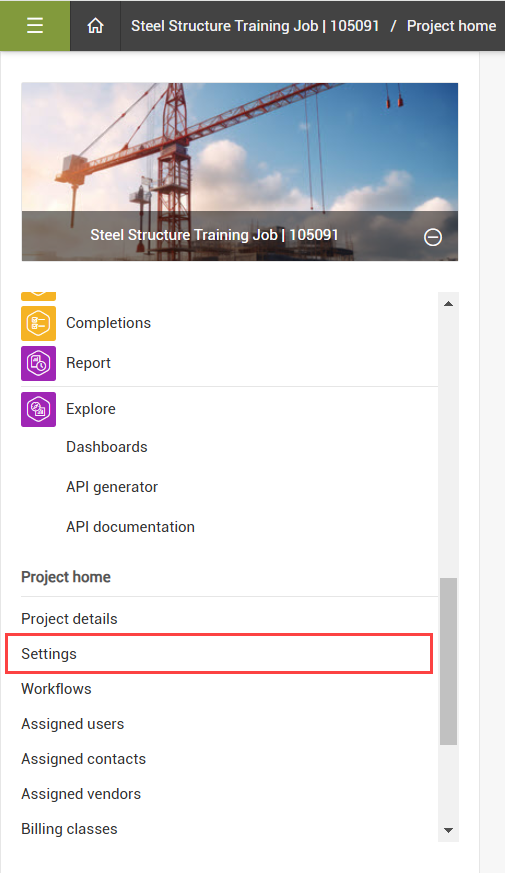Open Dashboards under Explore
The width and height of the screenshot is (505, 873).
(107, 447)
